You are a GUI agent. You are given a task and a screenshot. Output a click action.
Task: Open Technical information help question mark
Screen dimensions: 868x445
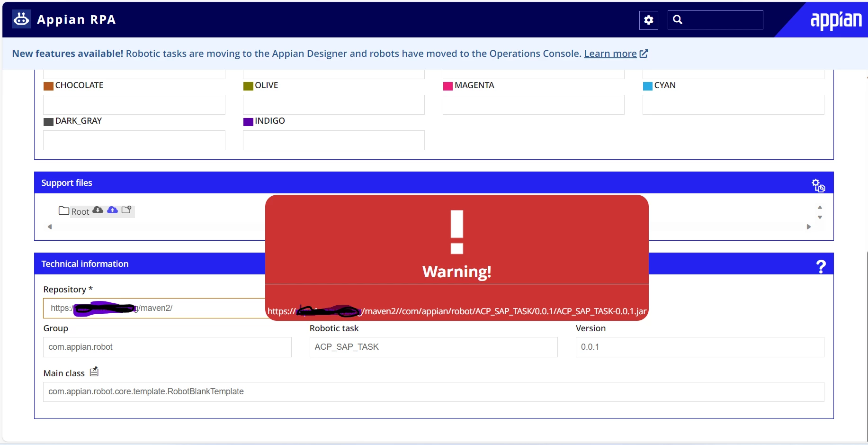pyautogui.click(x=821, y=266)
